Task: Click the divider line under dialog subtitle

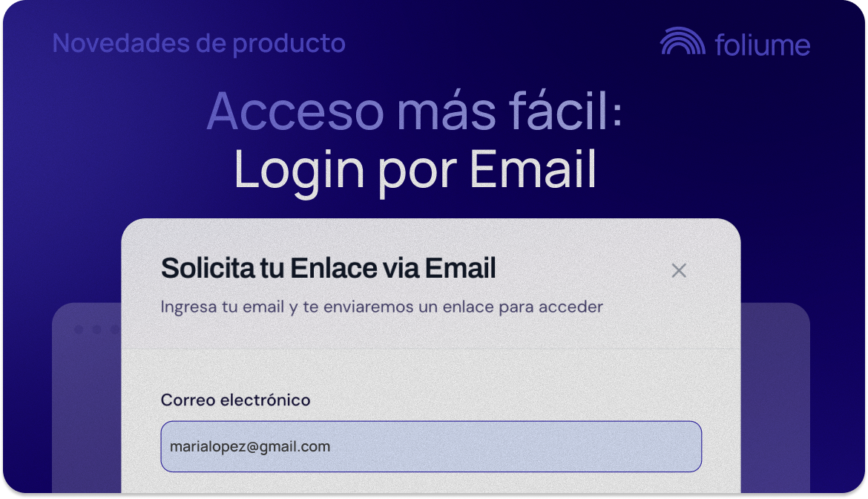Action: click(x=431, y=348)
